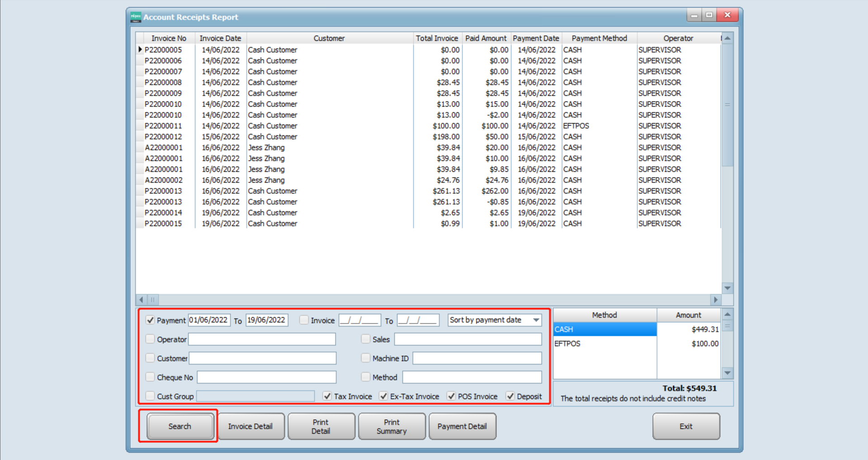This screenshot has height=460, width=868.
Task: Click the horizontal scrollbar thumb of table
Action: click(153, 300)
